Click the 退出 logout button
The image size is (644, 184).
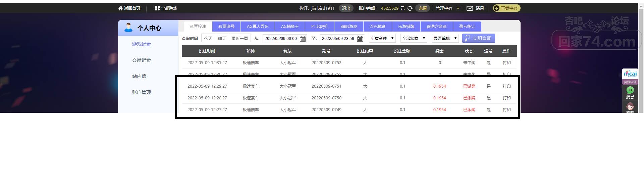pyautogui.click(x=346, y=8)
